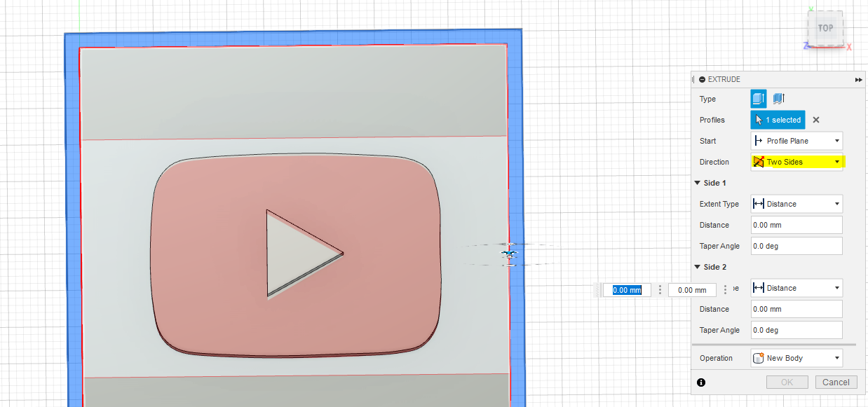Click the highlighted canvas distance field
The width and height of the screenshot is (868, 407).
(627, 290)
